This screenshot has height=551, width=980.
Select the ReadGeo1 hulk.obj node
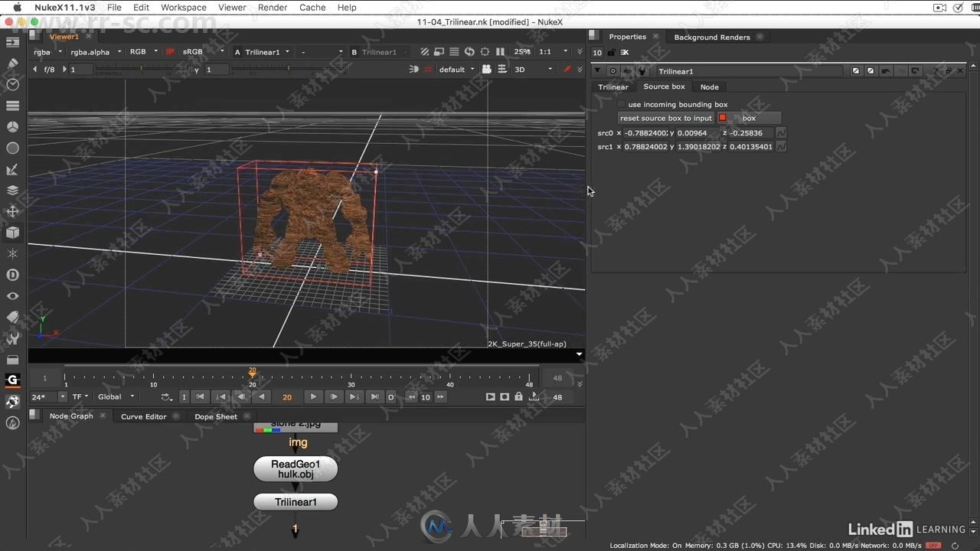pyautogui.click(x=296, y=469)
